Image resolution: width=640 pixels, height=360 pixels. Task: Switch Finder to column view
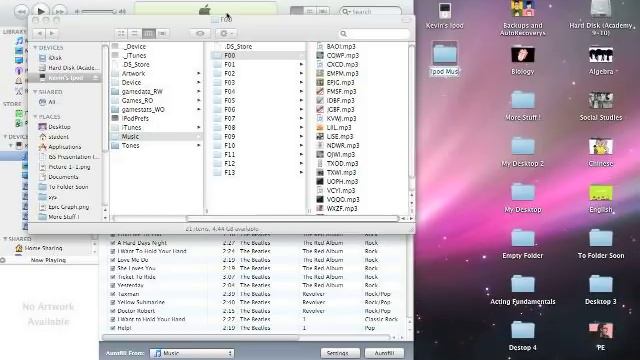click(x=149, y=33)
